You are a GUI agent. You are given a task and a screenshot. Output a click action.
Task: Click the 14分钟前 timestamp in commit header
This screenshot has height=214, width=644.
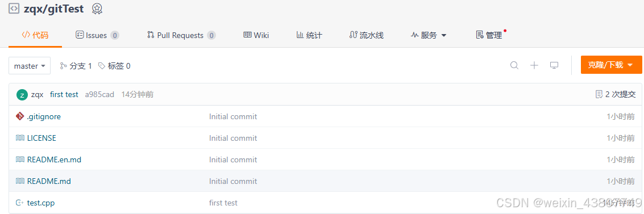pos(137,95)
